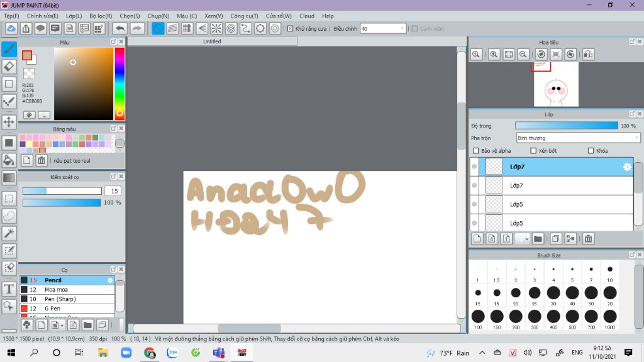Open the Công cụ(T) menu
The height and width of the screenshot is (362, 644).
(x=244, y=16)
